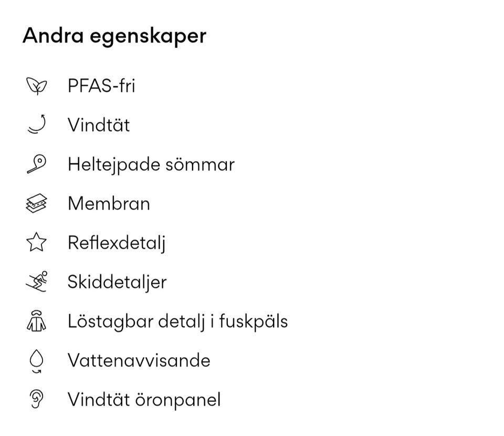Select the Skiddetaljer label
504x436 pixels.
(x=117, y=282)
